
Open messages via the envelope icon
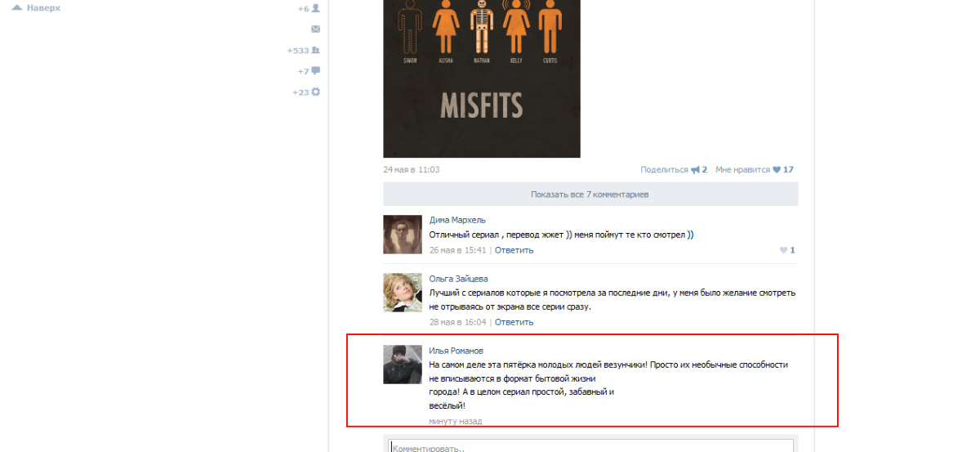pyautogui.click(x=315, y=29)
